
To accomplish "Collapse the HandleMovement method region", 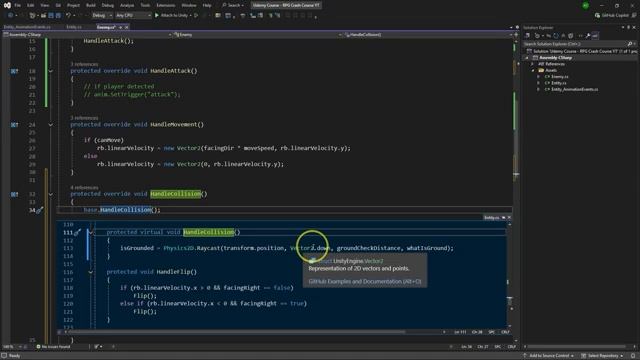I will click(51, 124).
